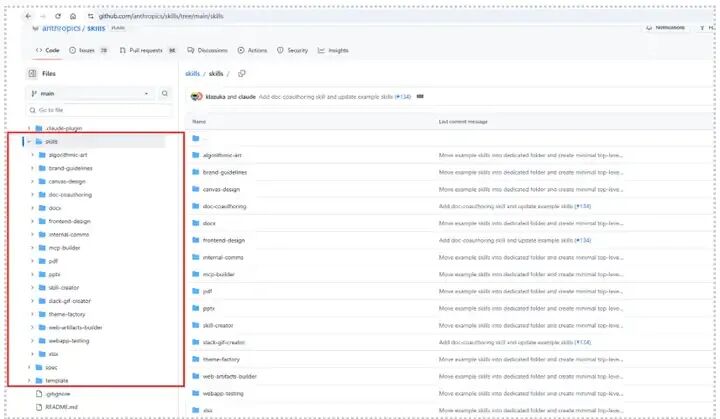Open the main branch selector dropdown
The height and width of the screenshot is (419, 720).
[x=90, y=94]
